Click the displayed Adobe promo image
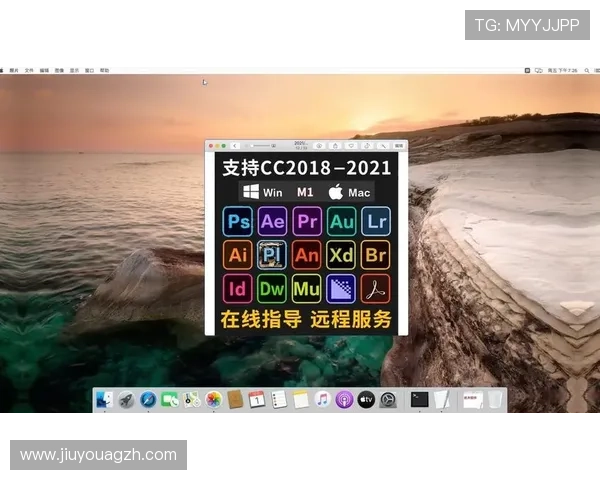 click(x=307, y=243)
